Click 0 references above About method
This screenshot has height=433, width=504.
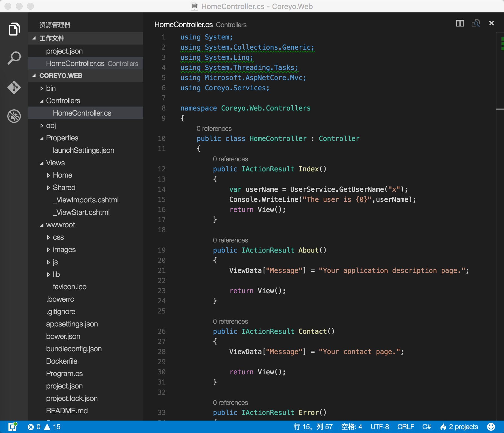tap(231, 240)
